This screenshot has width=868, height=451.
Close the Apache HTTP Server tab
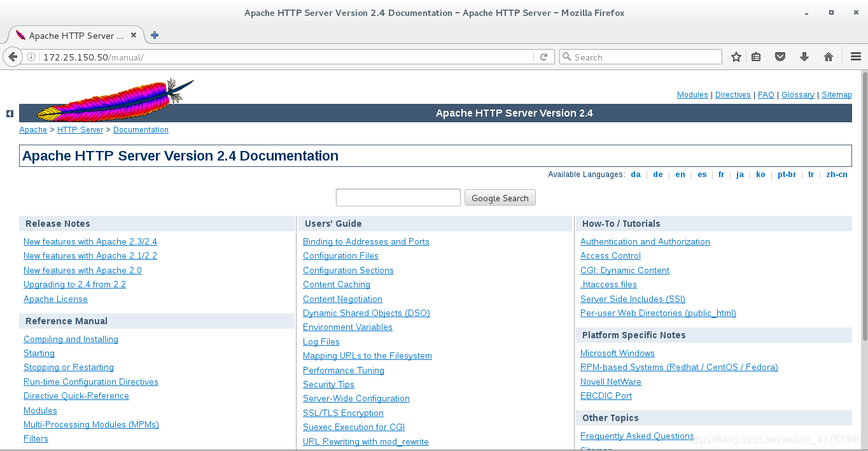pos(134,36)
